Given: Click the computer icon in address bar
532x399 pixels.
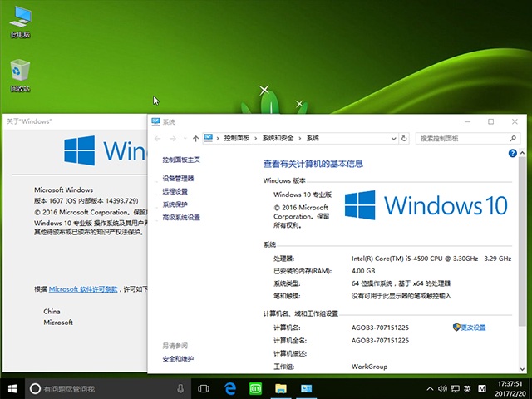Looking at the screenshot, I should [209, 138].
